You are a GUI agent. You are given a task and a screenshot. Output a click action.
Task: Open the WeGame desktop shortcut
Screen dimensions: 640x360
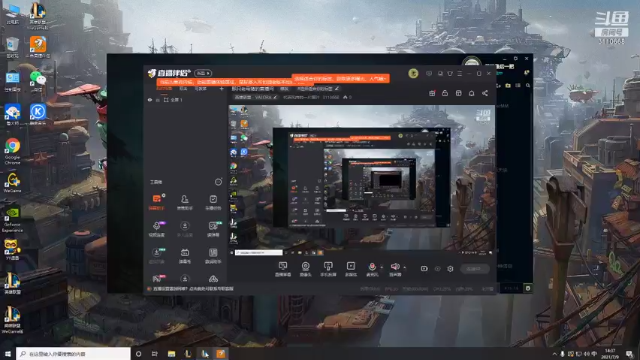[12, 182]
